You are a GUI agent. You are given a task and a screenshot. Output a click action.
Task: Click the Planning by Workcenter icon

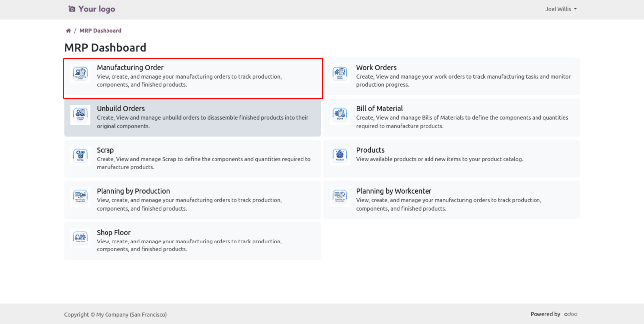click(340, 198)
